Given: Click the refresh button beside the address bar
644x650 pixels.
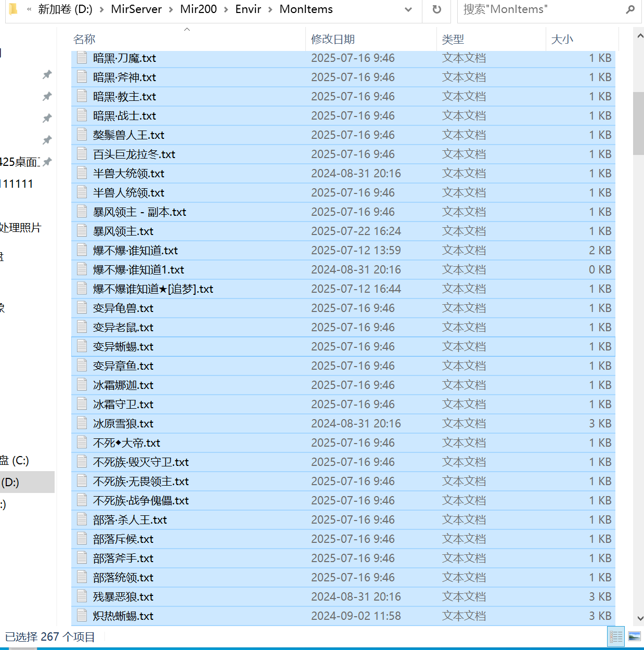Looking at the screenshot, I should (437, 9).
